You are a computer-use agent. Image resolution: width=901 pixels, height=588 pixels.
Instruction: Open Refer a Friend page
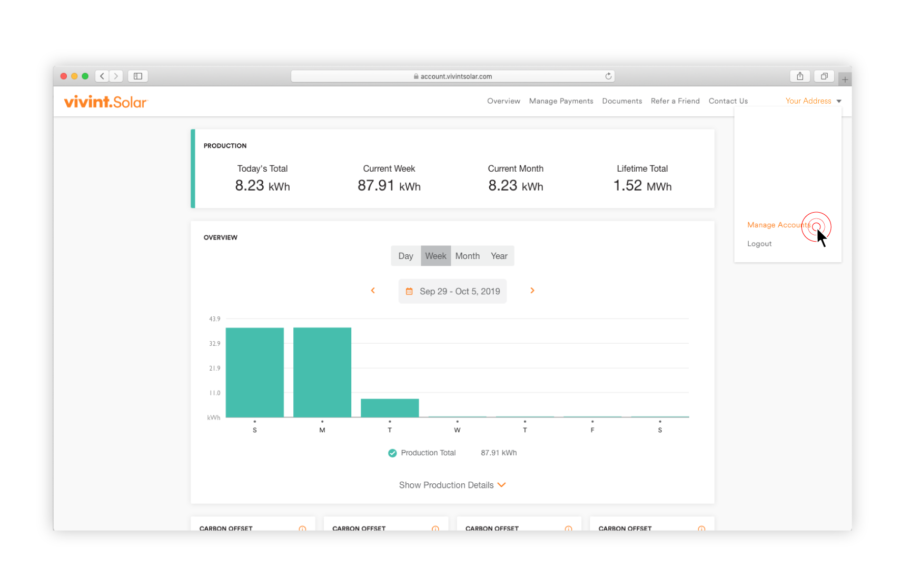tap(675, 101)
